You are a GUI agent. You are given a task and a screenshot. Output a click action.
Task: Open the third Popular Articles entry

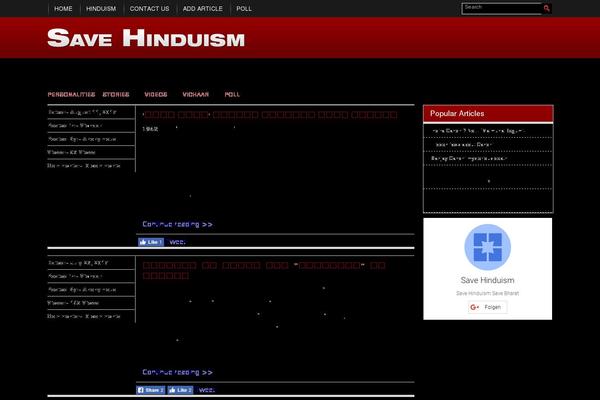pos(469,158)
